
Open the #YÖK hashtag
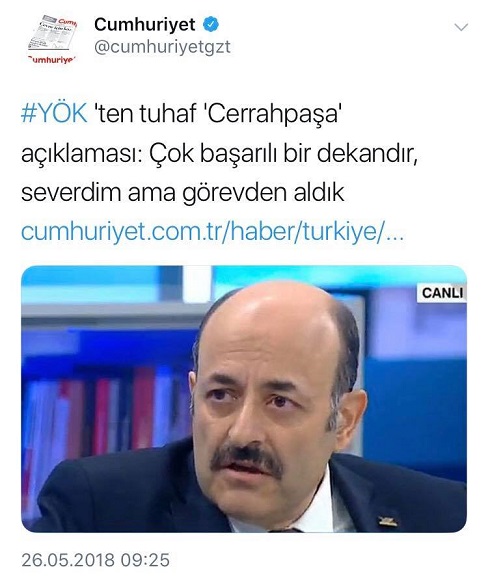pos(54,113)
